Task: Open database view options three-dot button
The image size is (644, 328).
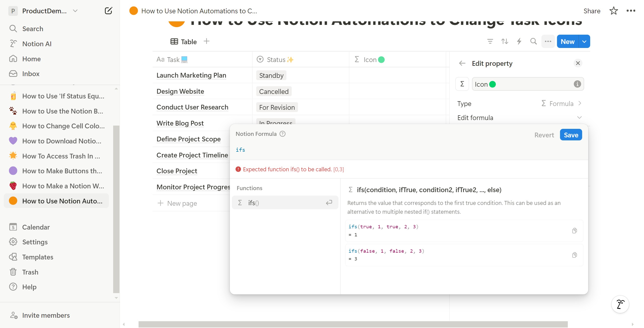Action: pos(548,41)
